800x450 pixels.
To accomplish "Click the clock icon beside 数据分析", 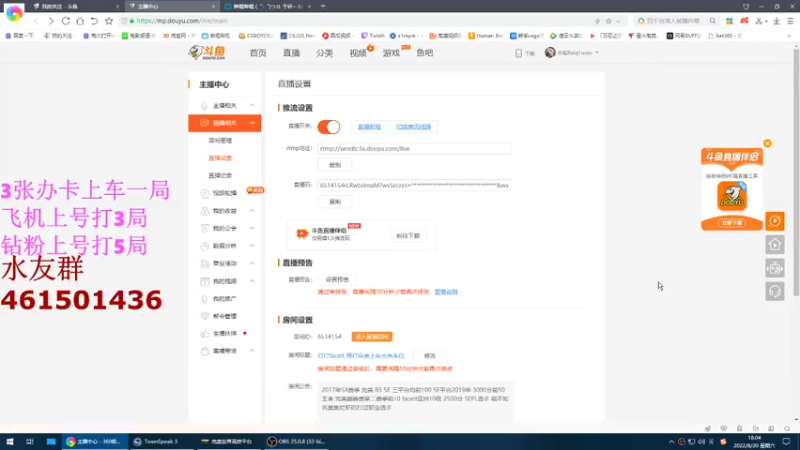I will pos(205,246).
